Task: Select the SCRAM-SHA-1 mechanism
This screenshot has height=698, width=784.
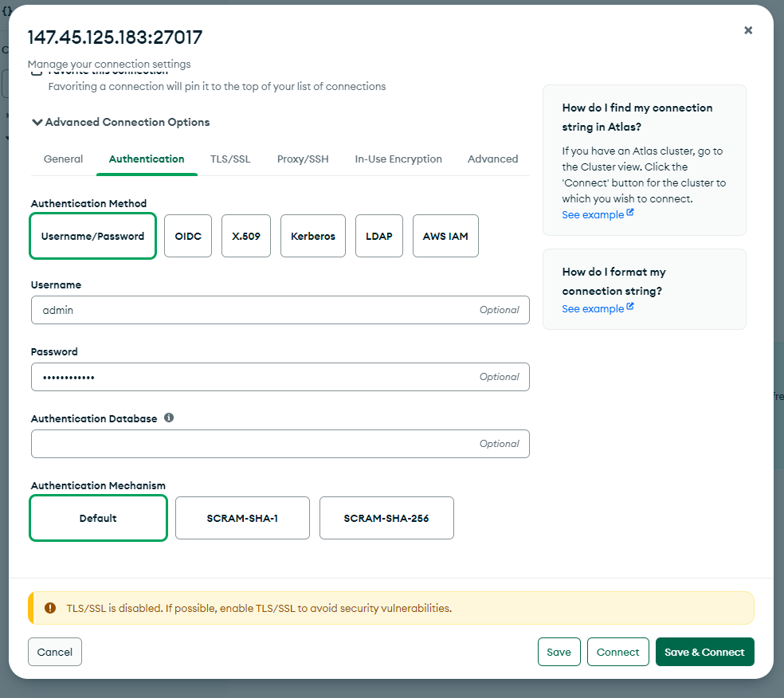Action: point(242,518)
